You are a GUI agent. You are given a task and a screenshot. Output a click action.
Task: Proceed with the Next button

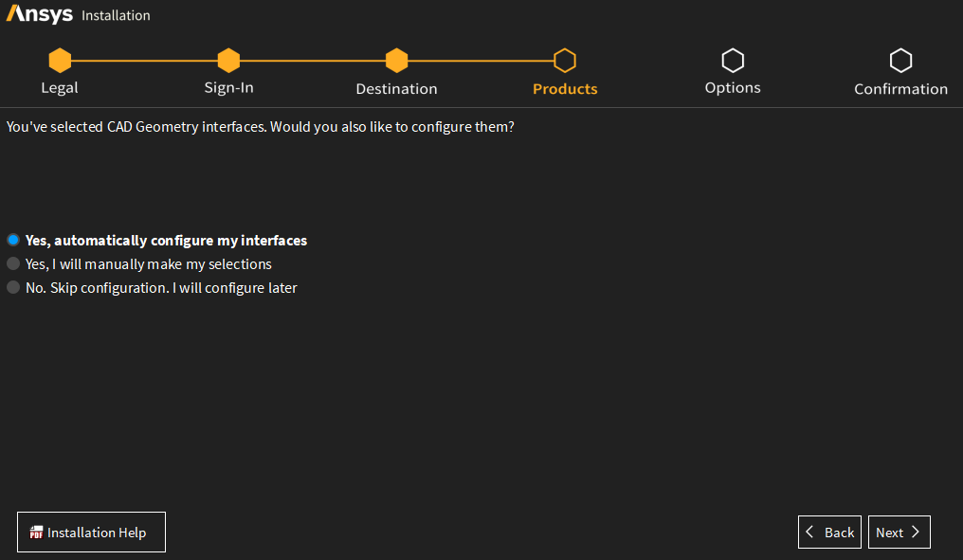pos(899,533)
